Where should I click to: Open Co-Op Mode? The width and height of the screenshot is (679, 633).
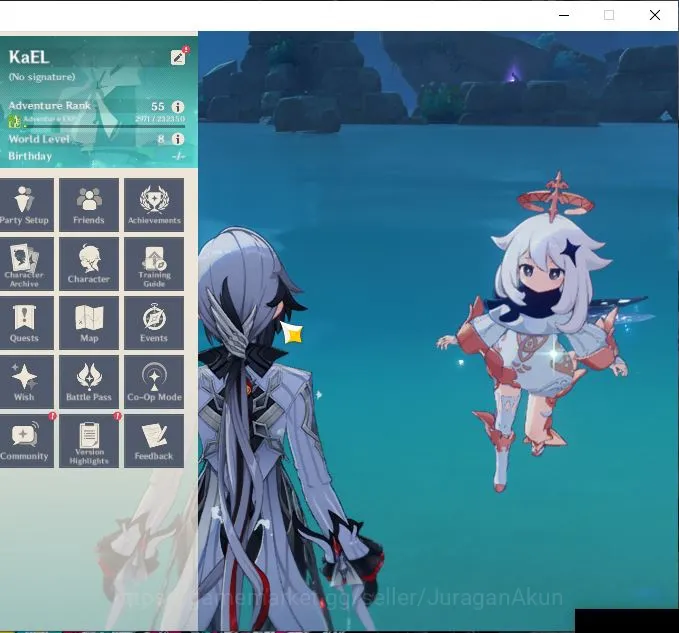[x=154, y=382]
